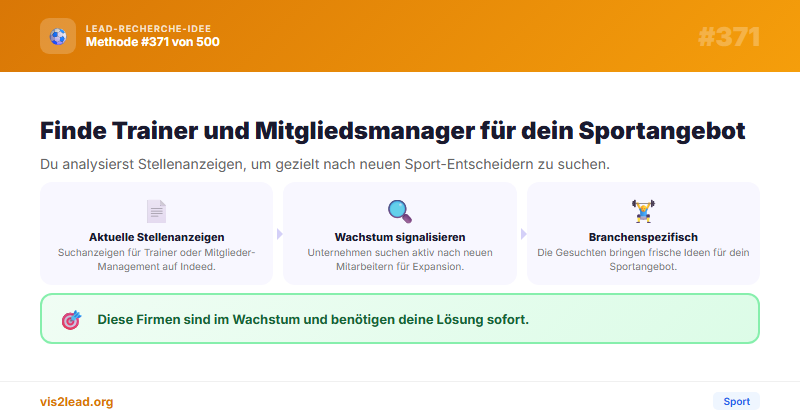Click description 'Unternehmen suchen aktiv nach neuen Mitarbeitern'

[400, 259]
